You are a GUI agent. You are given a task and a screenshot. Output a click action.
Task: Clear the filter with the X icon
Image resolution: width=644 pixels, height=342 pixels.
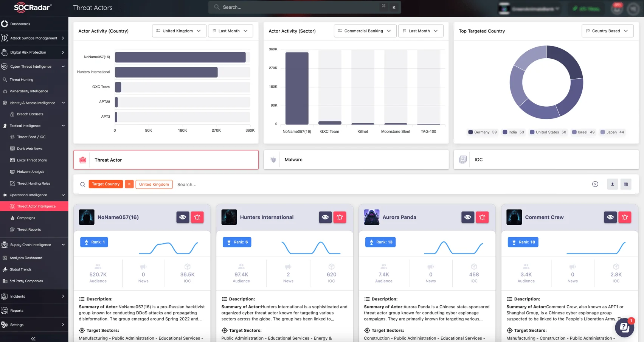pos(595,184)
